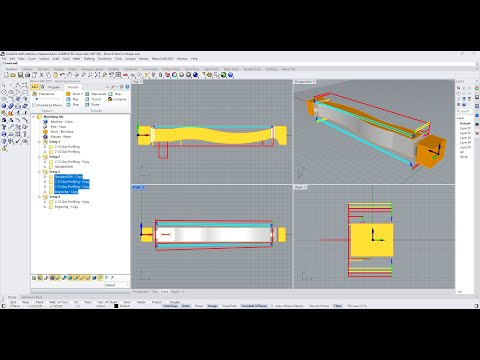
Task: Switch to the Program tab in Machining Browser
Action: click(x=54, y=87)
